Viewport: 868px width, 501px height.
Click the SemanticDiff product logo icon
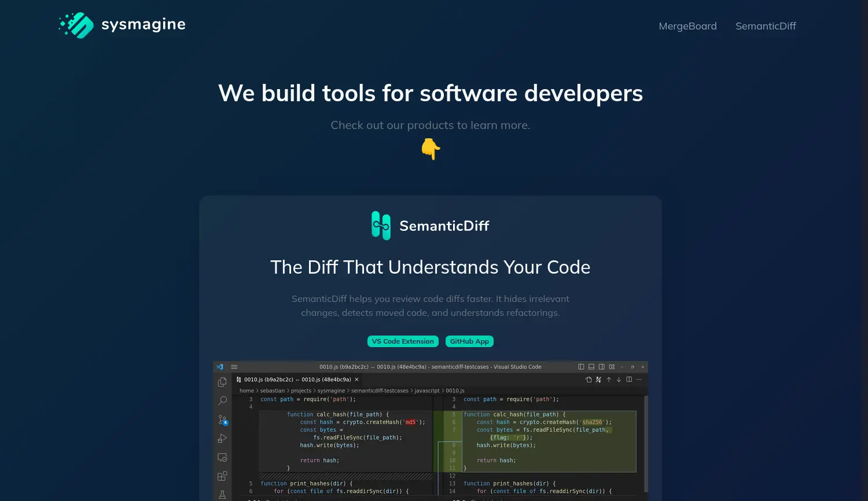coord(381,226)
